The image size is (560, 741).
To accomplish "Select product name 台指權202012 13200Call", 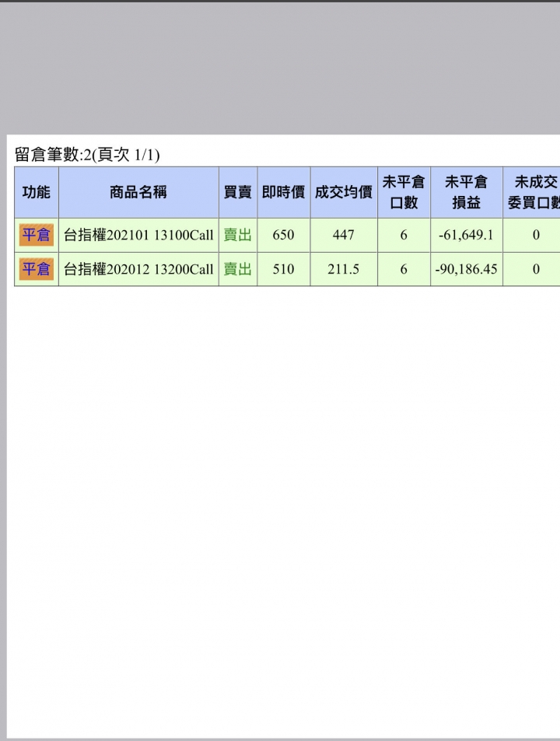I will tap(138, 269).
